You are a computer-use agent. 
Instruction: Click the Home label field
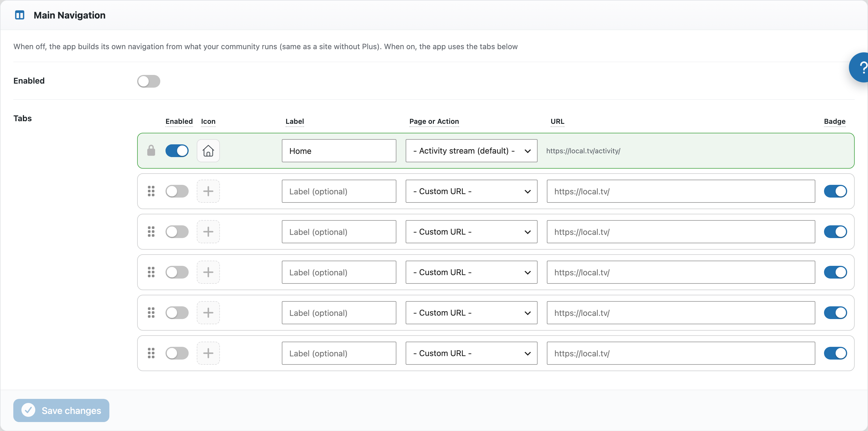[x=339, y=151]
